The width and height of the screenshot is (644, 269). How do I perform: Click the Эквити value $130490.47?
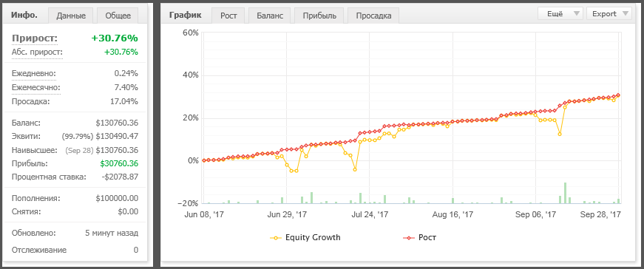[x=117, y=137]
